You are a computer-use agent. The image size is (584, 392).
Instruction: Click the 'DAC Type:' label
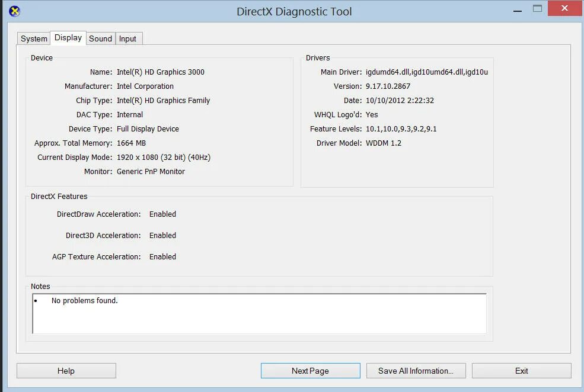94,114
